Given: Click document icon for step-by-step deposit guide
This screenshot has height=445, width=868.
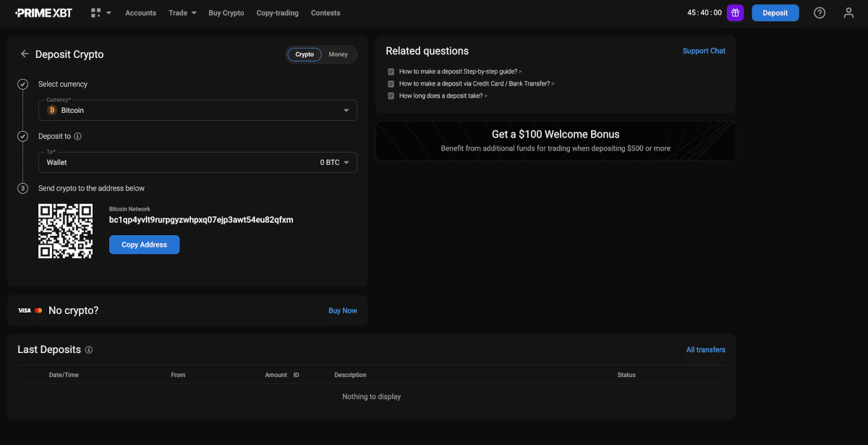Looking at the screenshot, I should click(391, 72).
